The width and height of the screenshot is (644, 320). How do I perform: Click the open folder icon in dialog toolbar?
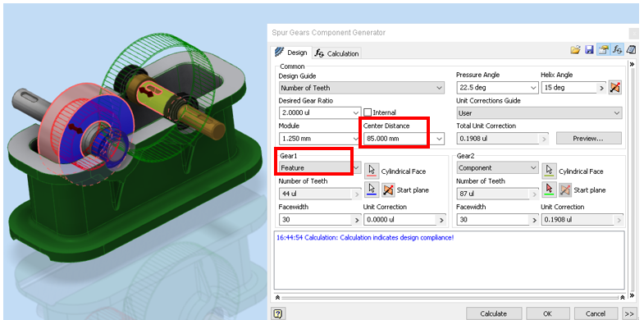[x=575, y=50]
